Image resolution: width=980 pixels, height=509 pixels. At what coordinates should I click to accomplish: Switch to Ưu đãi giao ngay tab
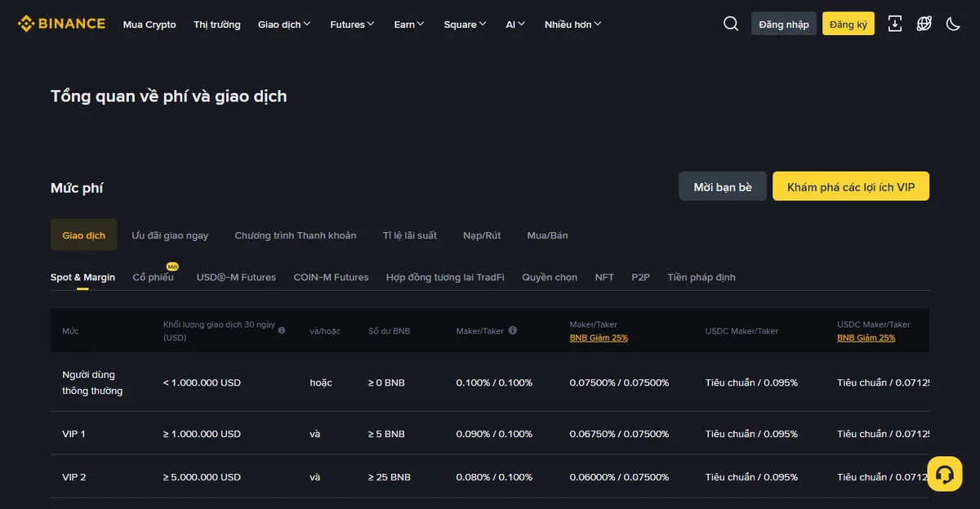tap(170, 235)
